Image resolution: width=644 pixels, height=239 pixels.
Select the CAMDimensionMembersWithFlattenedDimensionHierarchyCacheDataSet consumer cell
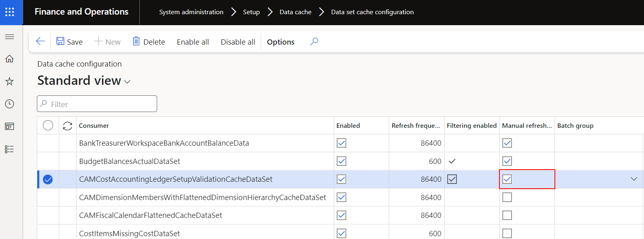click(205, 197)
